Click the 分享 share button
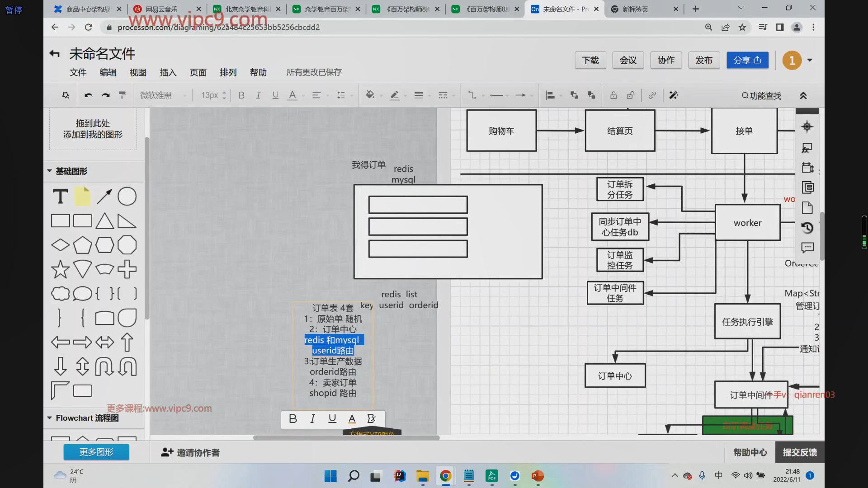The width and height of the screenshot is (868, 488). click(747, 60)
